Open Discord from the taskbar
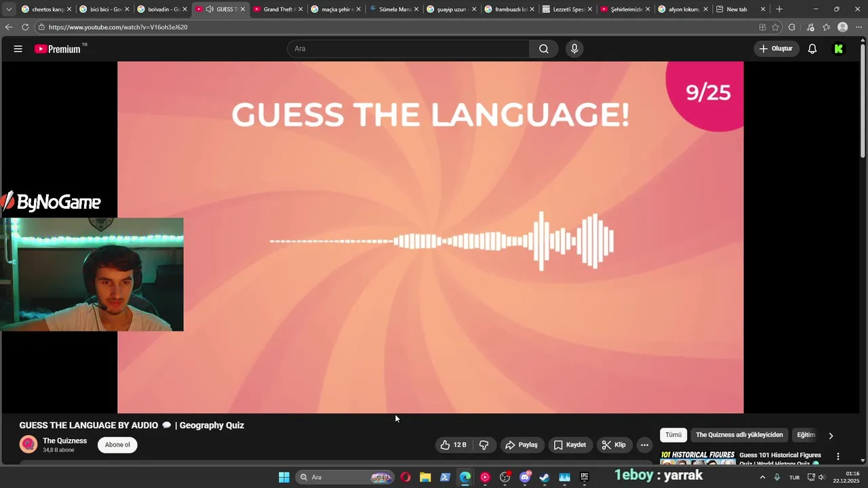 525,477
